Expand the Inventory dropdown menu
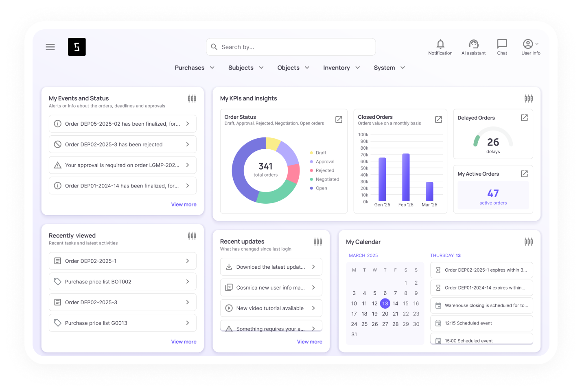The width and height of the screenshot is (582, 392). [x=341, y=68]
